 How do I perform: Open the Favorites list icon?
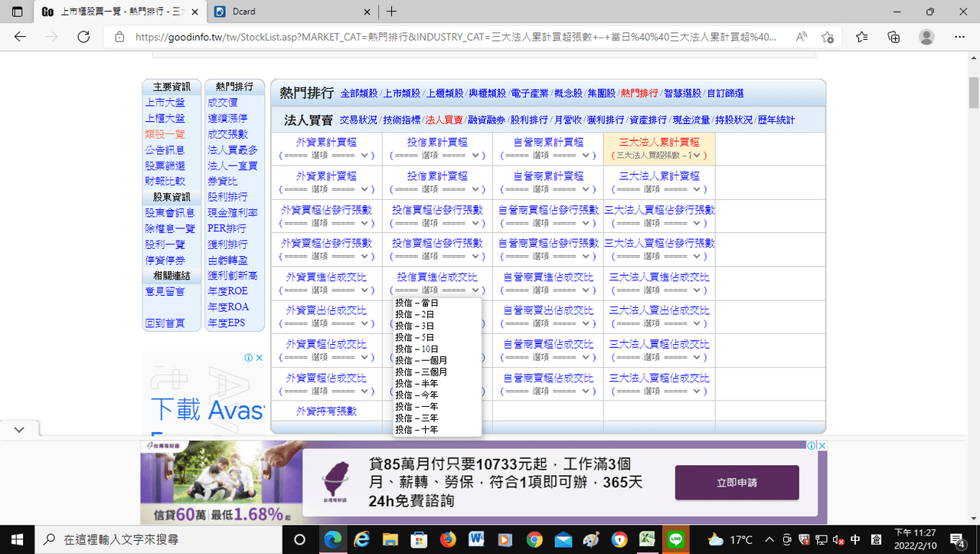click(862, 37)
